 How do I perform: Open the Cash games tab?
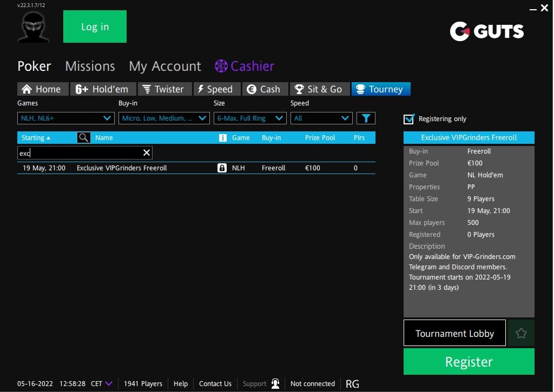[x=265, y=89]
